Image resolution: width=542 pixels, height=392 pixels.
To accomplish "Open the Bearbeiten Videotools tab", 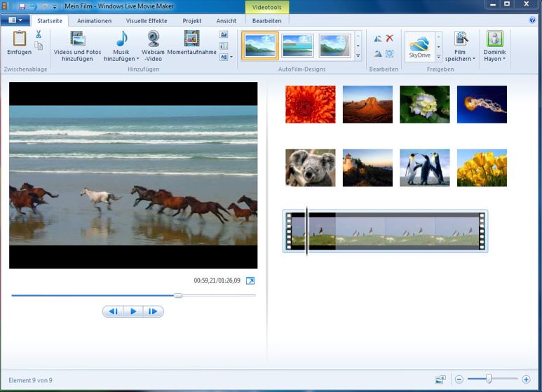I will pos(266,21).
